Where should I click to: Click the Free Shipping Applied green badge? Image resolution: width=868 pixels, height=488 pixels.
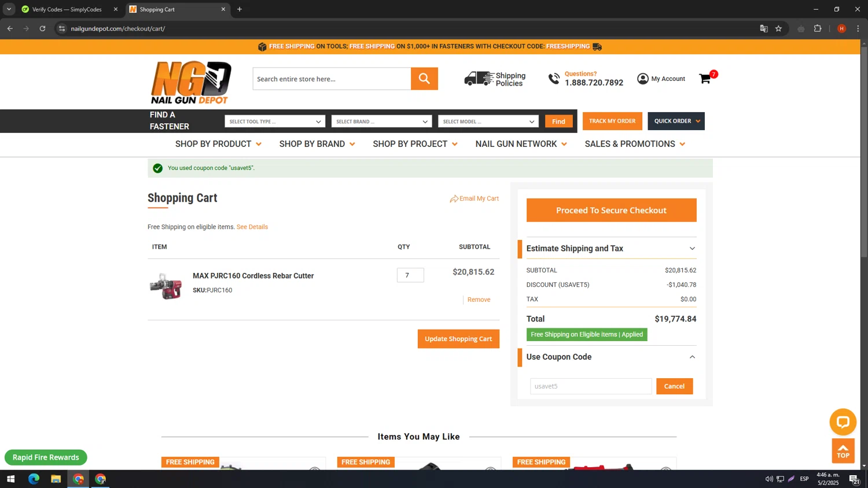click(x=587, y=335)
